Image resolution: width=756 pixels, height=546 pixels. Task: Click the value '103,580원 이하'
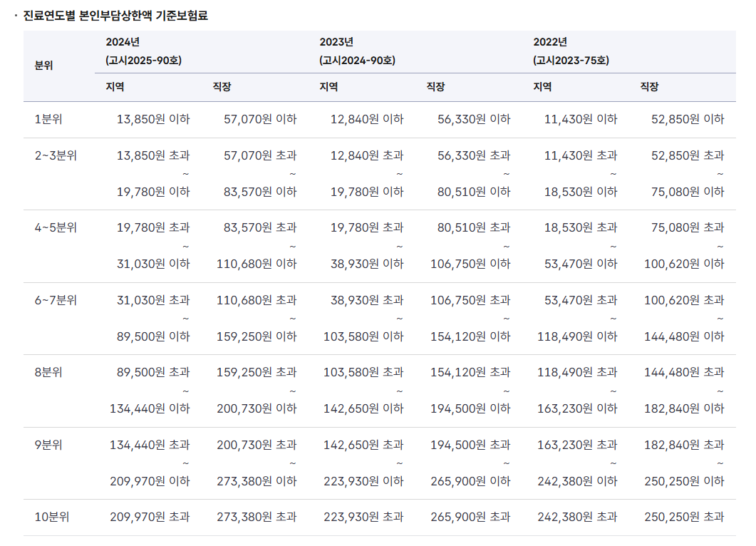click(x=363, y=336)
